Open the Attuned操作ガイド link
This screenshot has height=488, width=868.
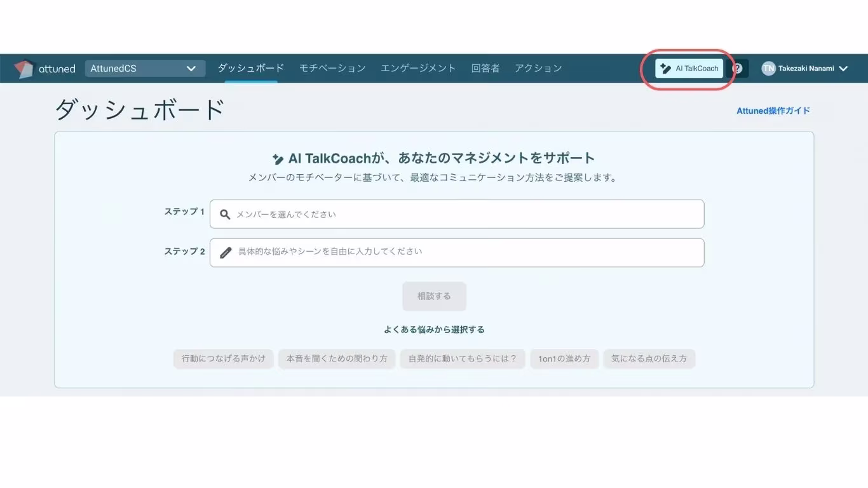[x=773, y=111]
